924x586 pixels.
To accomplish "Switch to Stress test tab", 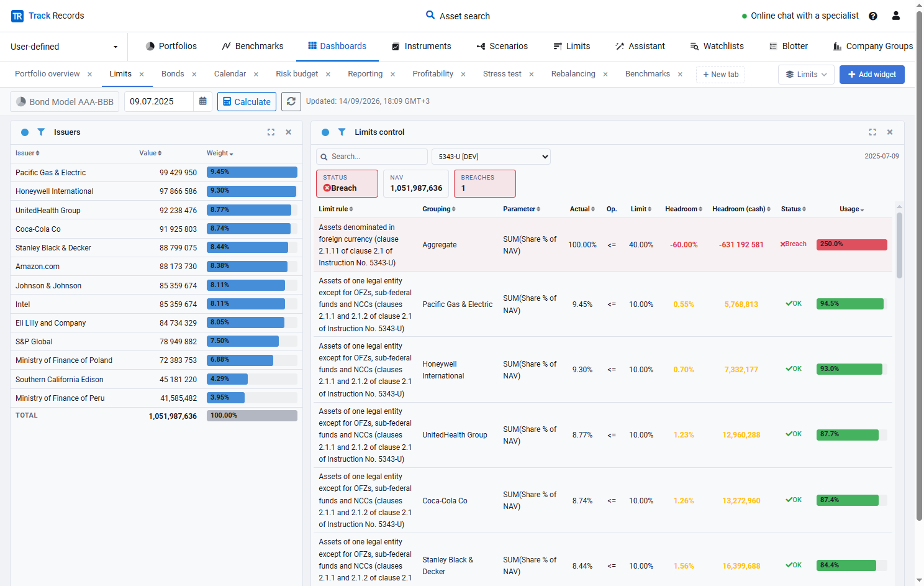I will click(502, 74).
